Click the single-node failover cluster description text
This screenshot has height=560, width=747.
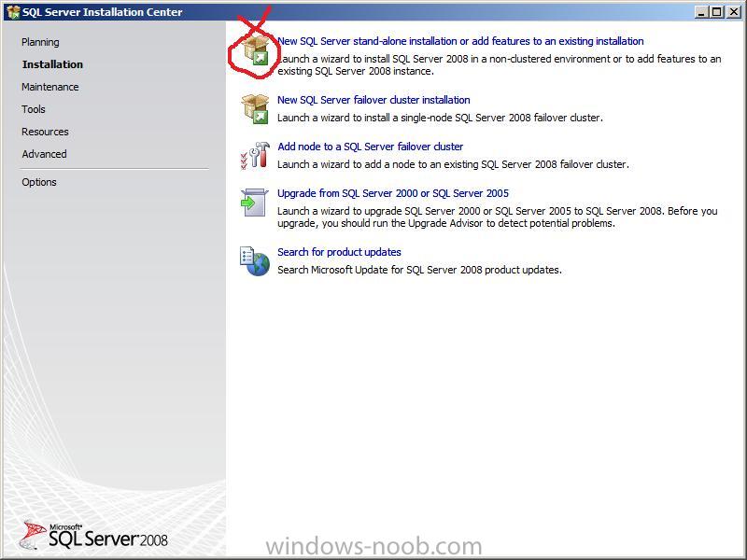[x=440, y=118]
